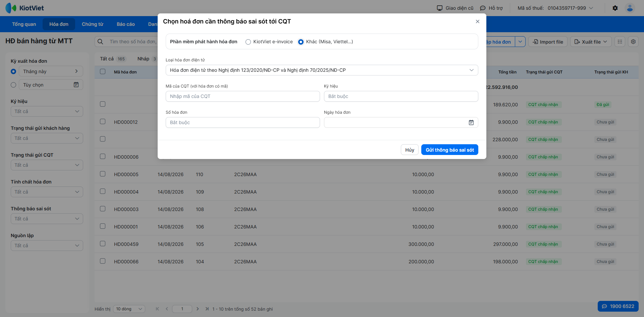644x317 pixels.
Task: Expand Trạng thái gửi CQT filter
Action: click(47, 165)
